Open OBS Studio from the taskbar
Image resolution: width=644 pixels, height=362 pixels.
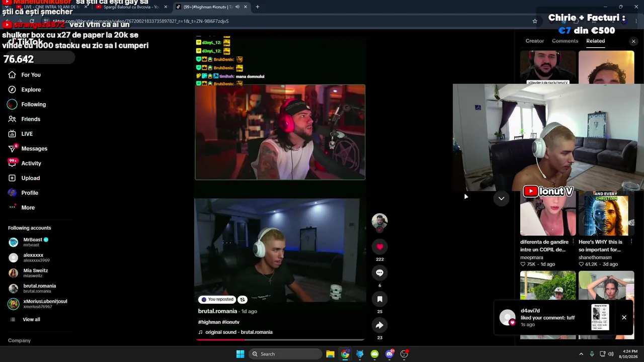(x=404, y=354)
